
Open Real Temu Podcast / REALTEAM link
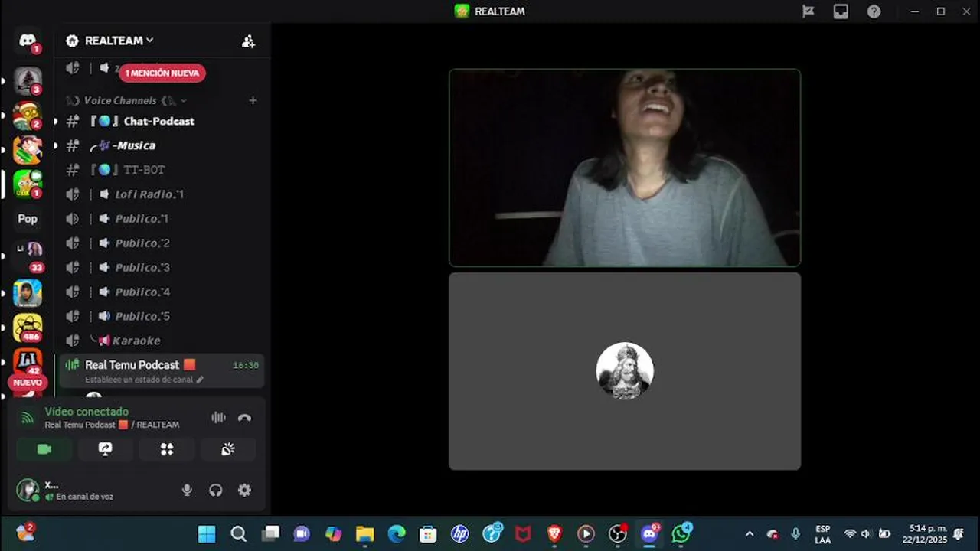pos(112,425)
